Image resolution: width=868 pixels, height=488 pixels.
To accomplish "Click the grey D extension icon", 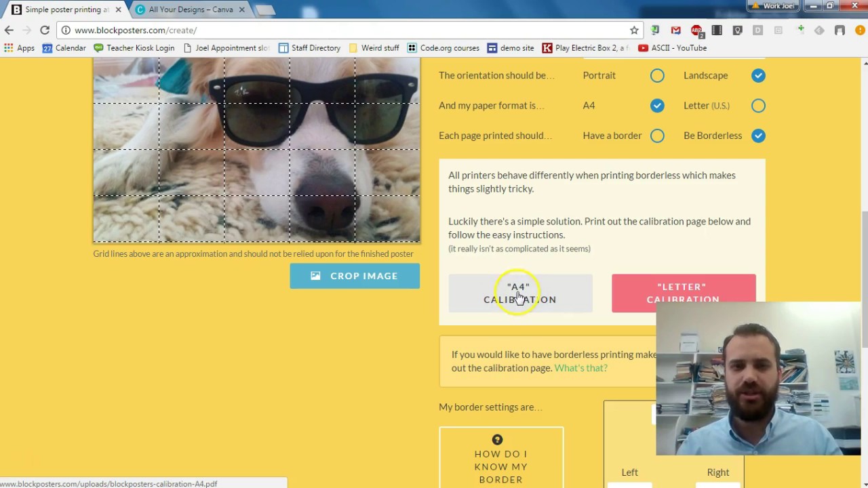I will click(x=758, y=30).
